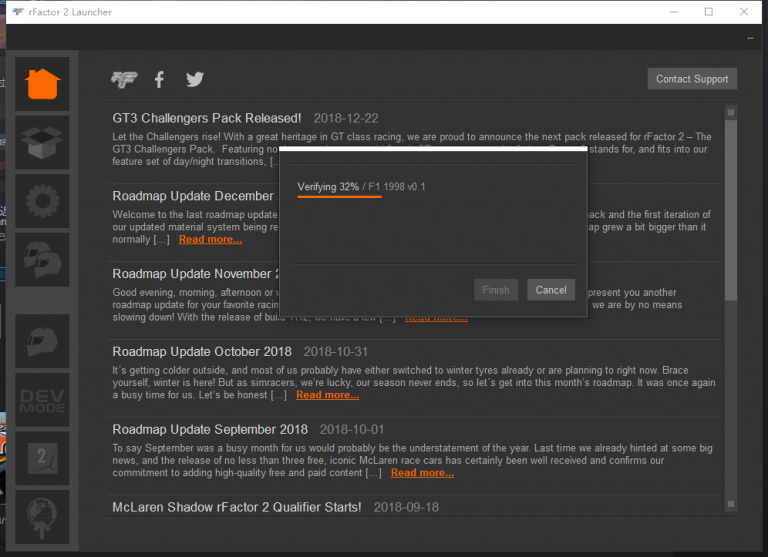The width and height of the screenshot is (768, 557).
Task: Click the scrollbar up arrow at top
Action: 730,113
